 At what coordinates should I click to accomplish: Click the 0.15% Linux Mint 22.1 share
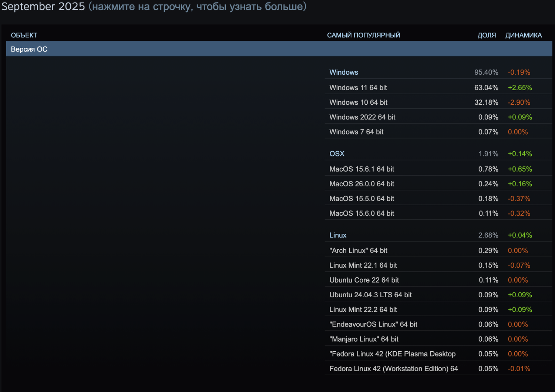point(488,265)
